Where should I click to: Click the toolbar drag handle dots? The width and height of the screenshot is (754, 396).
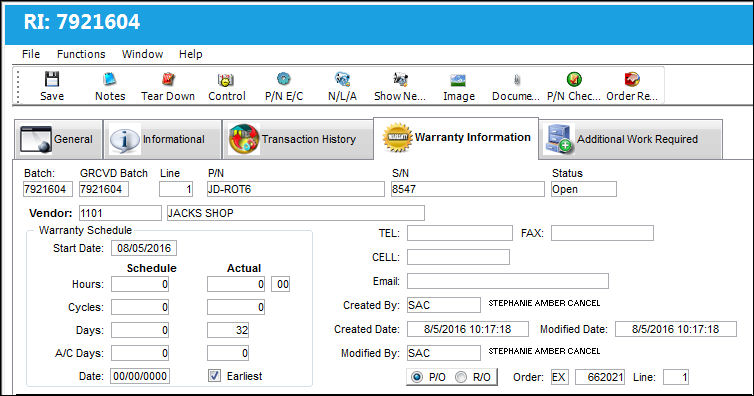(18, 87)
